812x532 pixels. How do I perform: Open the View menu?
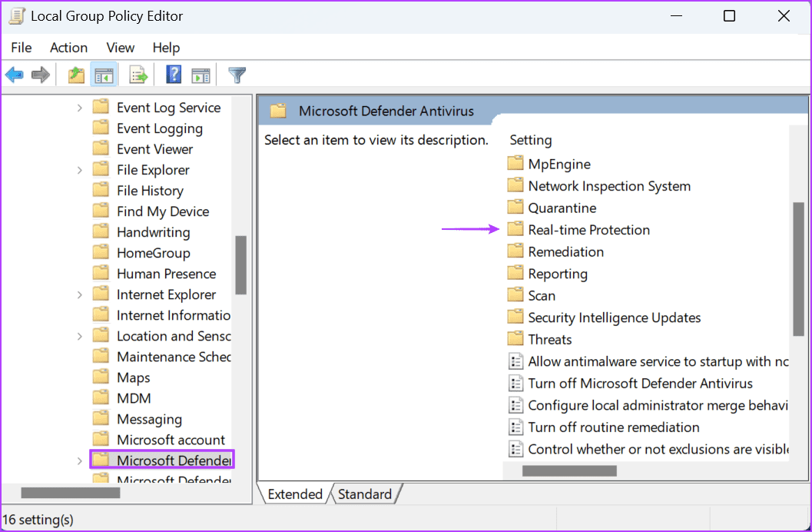(120, 48)
